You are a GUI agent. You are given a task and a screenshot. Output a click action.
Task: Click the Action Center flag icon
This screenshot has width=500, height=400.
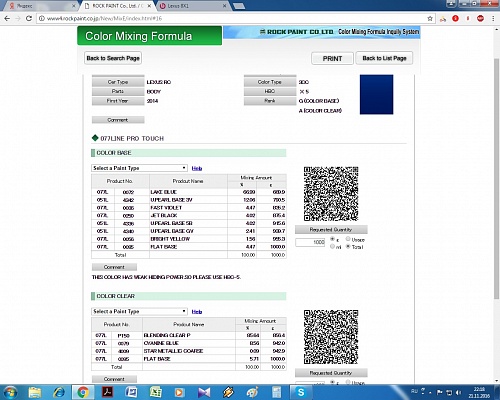(x=440, y=392)
